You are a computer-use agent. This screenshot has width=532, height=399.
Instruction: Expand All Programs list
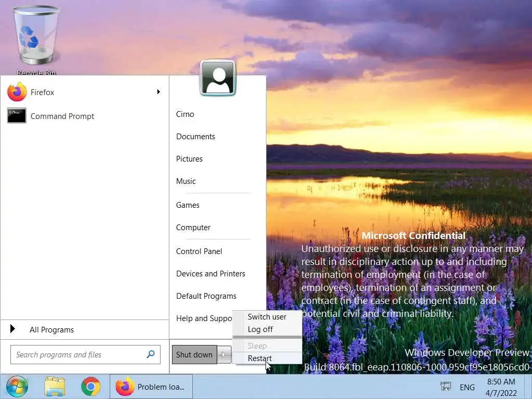click(x=84, y=329)
